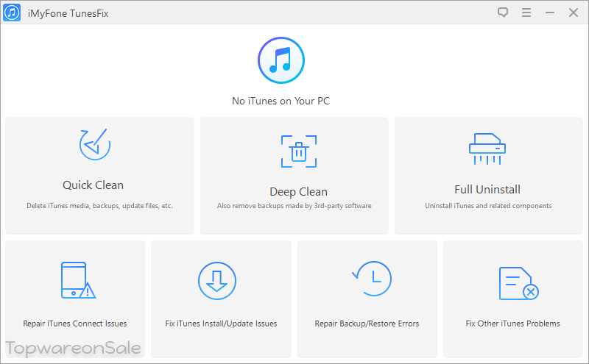Screen dimensions: 589x364
Task: Click the Fix Other iTunes Problems document icon
Action: pyautogui.click(x=519, y=283)
